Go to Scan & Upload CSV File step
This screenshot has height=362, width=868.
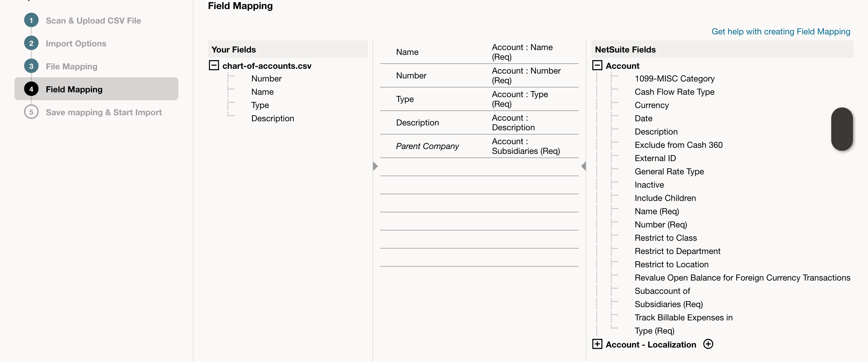(x=93, y=21)
